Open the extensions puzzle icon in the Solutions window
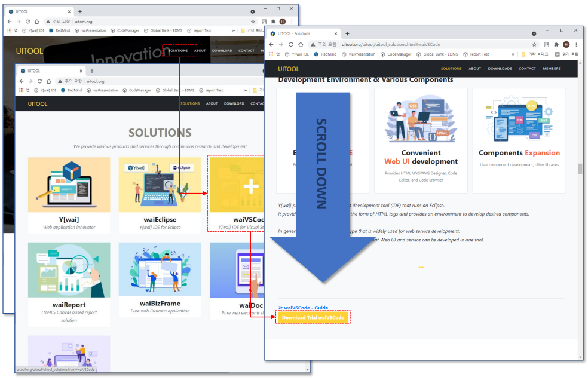 click(556, 44)
